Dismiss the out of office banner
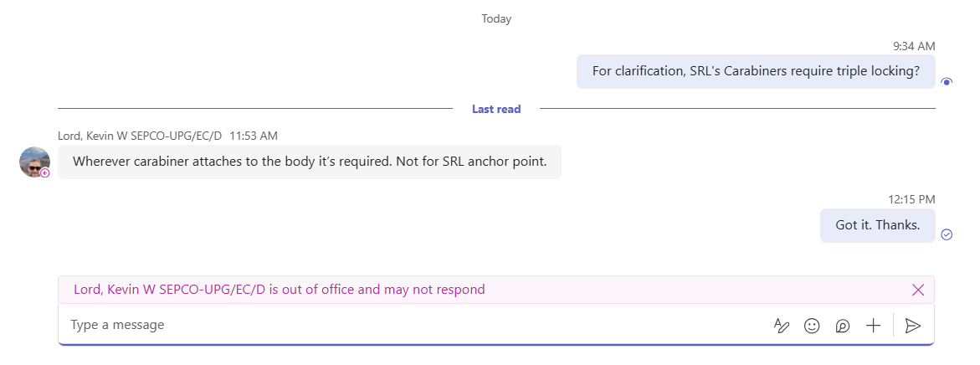This screenshot has height=365, width=980. [x=918, y=290]
